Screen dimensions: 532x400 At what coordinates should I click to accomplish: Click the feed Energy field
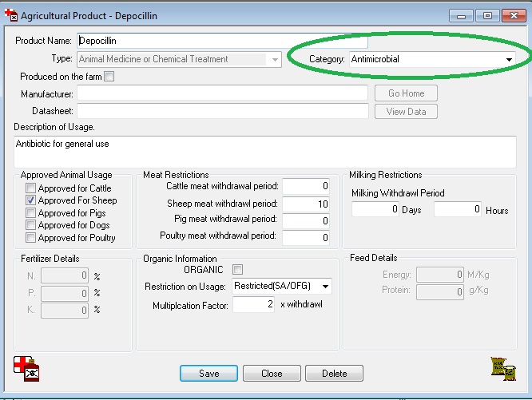[439, 275]
